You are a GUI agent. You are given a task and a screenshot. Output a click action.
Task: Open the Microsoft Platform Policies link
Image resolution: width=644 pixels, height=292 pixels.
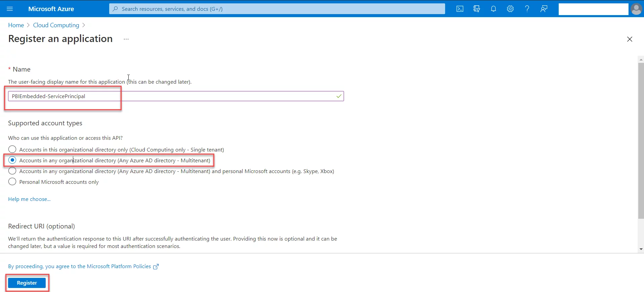[80, 266]
